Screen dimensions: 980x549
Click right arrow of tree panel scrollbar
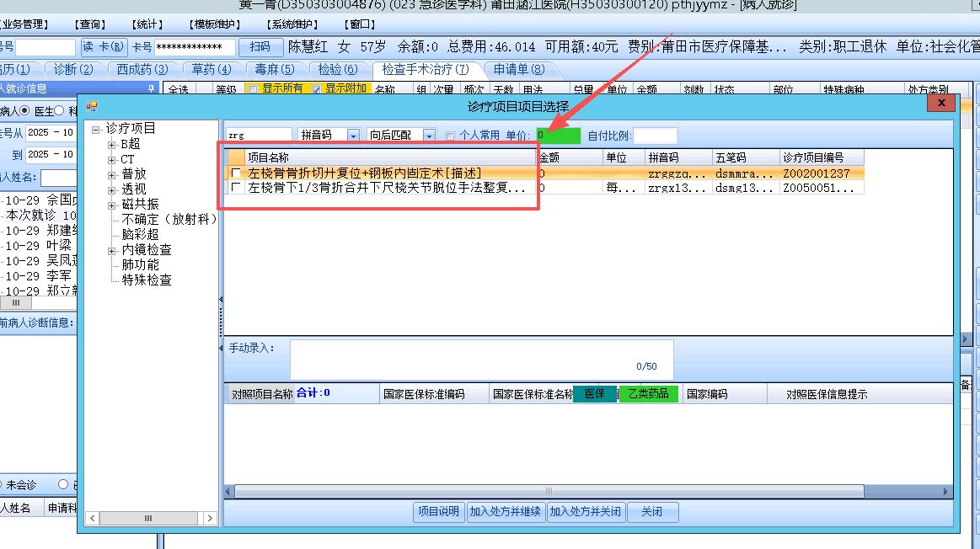click(209, 518)
